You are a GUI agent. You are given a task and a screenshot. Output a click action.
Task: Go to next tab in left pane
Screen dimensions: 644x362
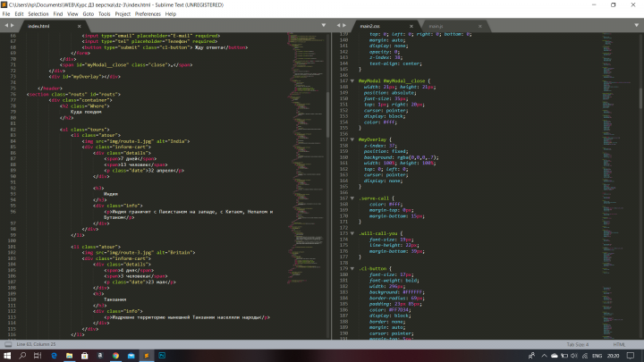point(13,25)
